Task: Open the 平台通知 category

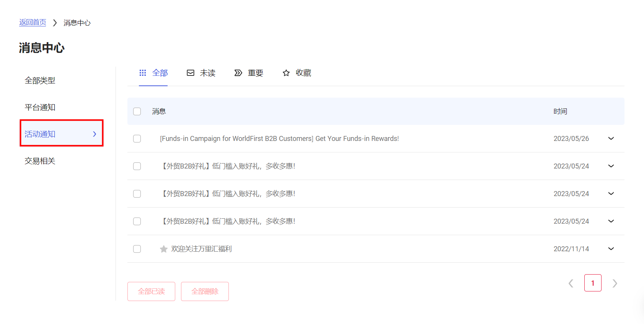Action: 40,107
